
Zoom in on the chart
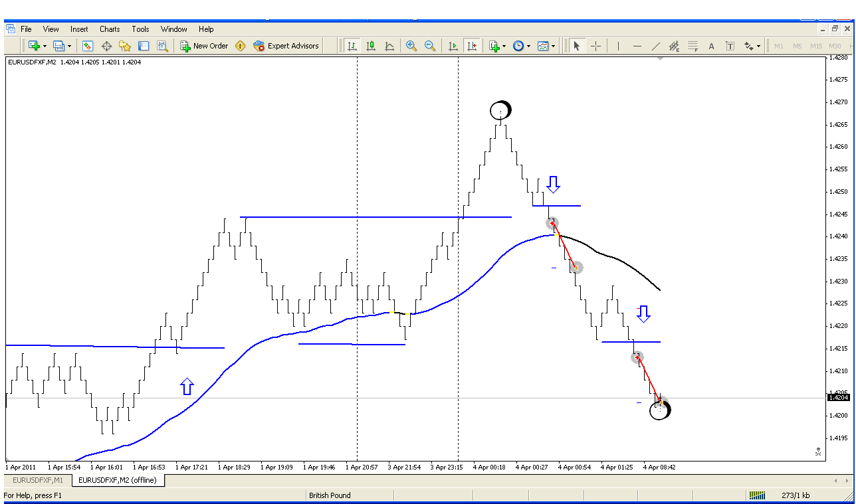coord(411,46)
